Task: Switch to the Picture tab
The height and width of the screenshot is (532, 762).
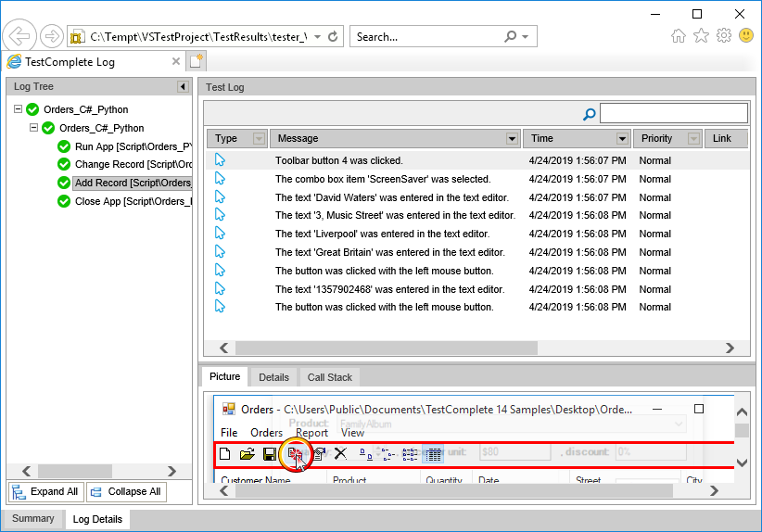Action: coord(224,376)
